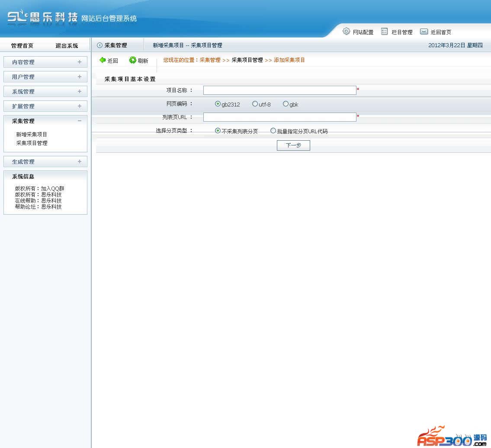The width and height of the screenshot is (491, 448).
Task: Click the envelope icon for return home
Action: point(424,32)
